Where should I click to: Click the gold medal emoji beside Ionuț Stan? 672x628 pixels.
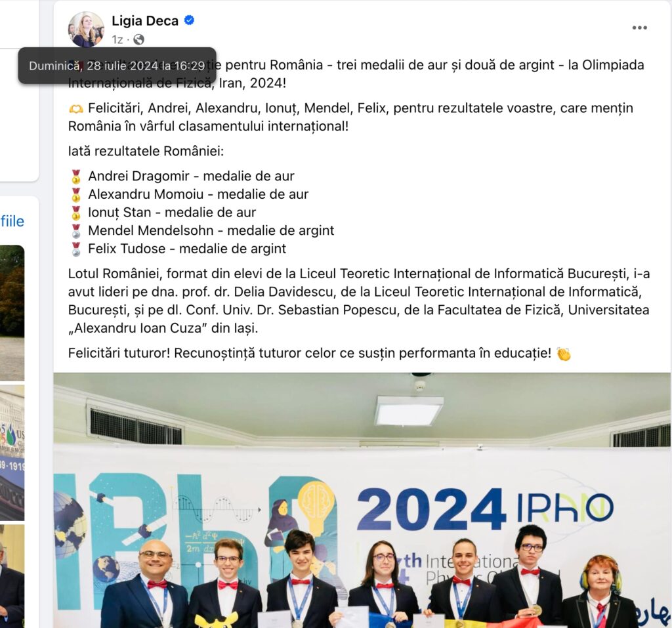(76, 213)
